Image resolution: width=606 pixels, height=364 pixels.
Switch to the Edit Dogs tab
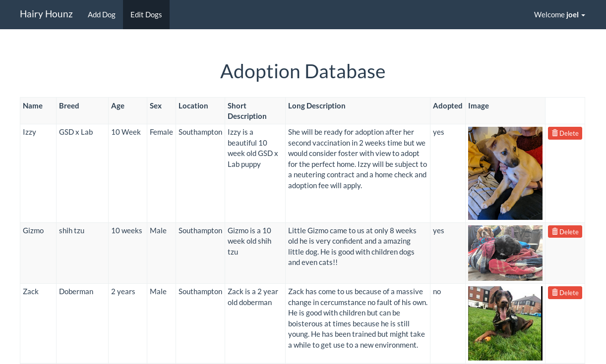146,15
